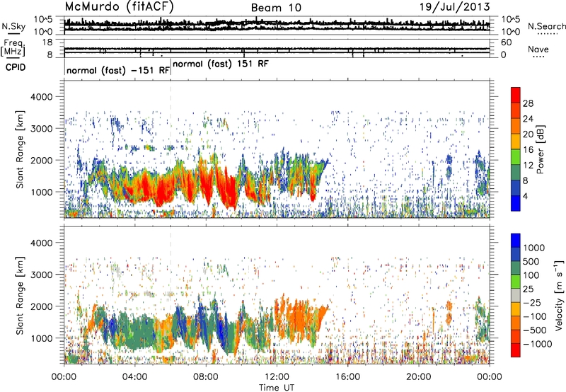Viewport: 566px width, 392px height.
Task: Select the red top segment of the Power color bar
Action: point(516,95)
